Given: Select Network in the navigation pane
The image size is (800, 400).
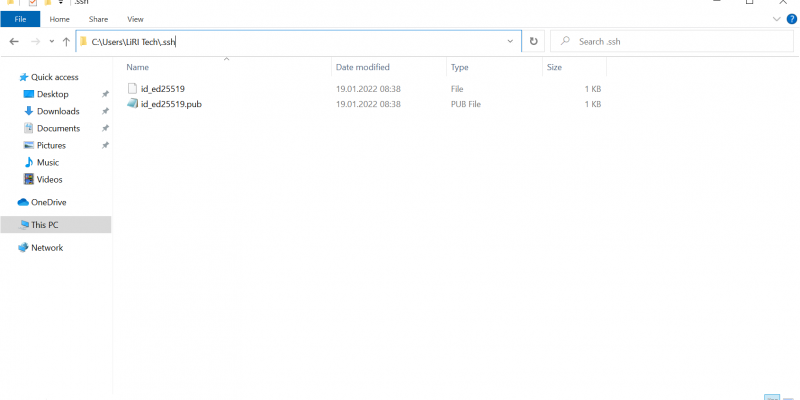Looking at the screenshot, I should [x=46, y=248].
